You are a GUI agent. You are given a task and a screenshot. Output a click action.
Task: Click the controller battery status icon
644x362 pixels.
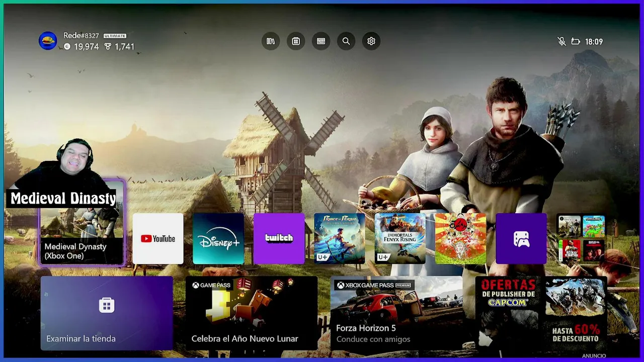click(x=576, y=42)
